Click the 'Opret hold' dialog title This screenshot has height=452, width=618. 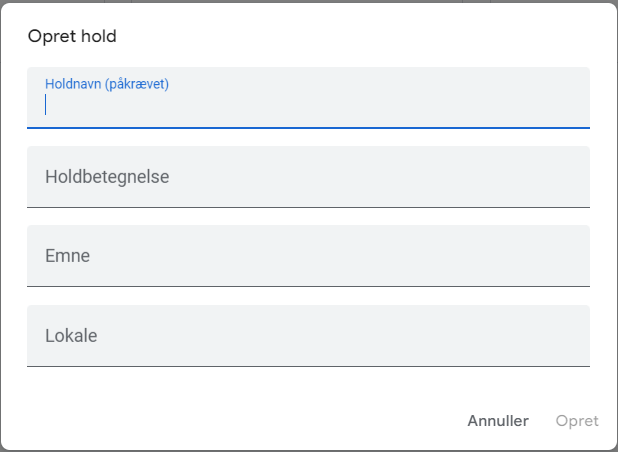point(72,37)
